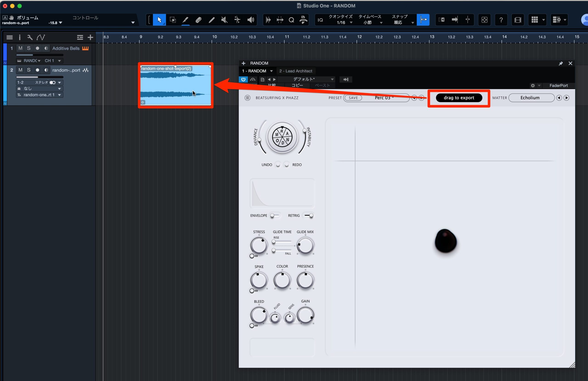This screenshot has height=381, width=588.
Task: Toggle Autoscroll in the toolbar
Action: coord(455,20)
